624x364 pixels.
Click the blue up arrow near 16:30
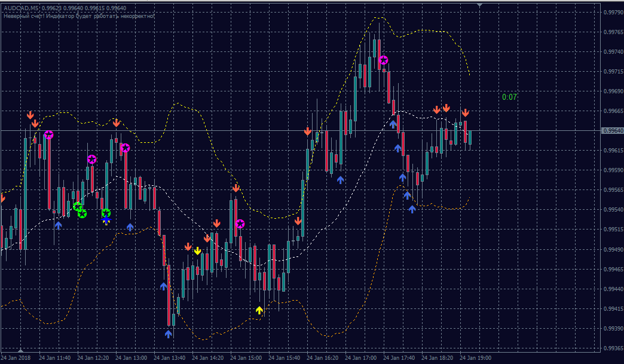point(340,179)
